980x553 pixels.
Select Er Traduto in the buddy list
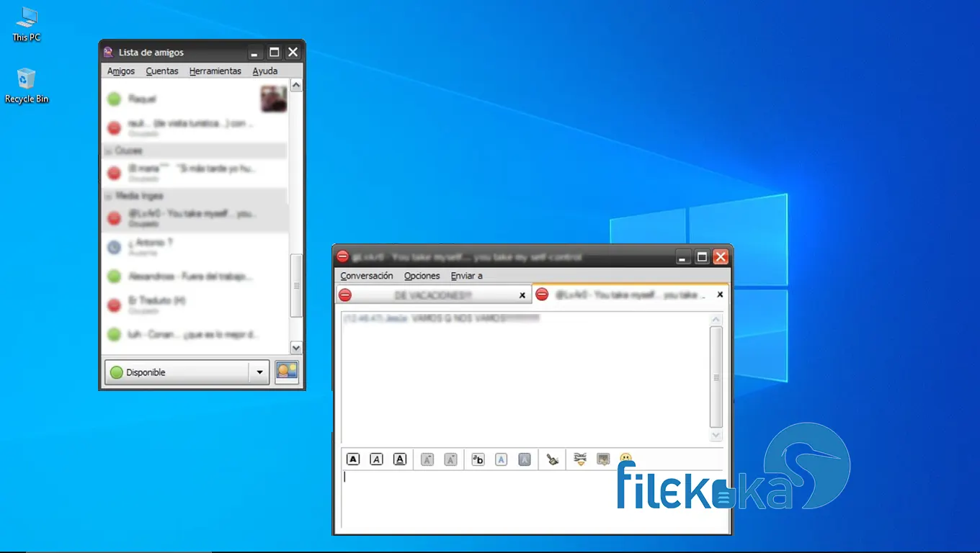tap(195, 305)
